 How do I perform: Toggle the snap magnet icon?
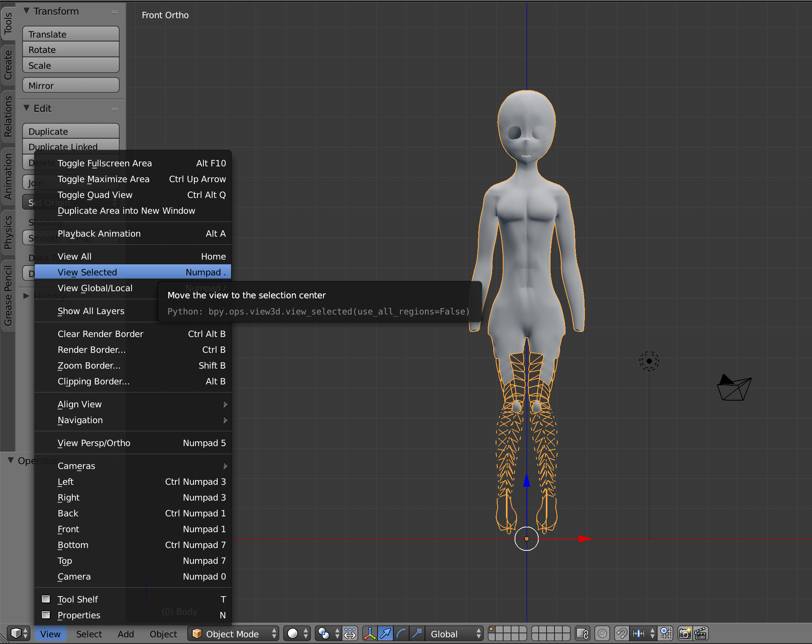click(x=622, y=633)
